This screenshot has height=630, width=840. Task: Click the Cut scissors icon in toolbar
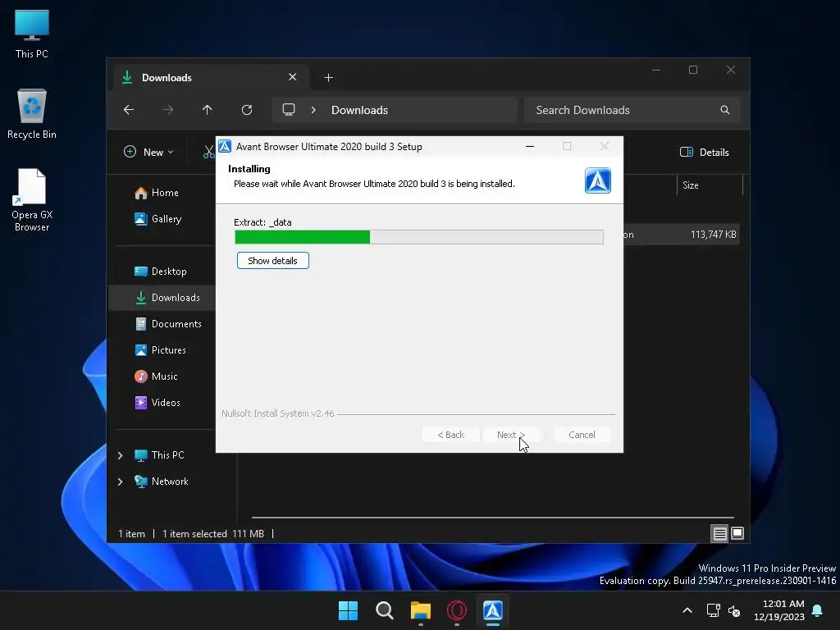coord(209,152)
